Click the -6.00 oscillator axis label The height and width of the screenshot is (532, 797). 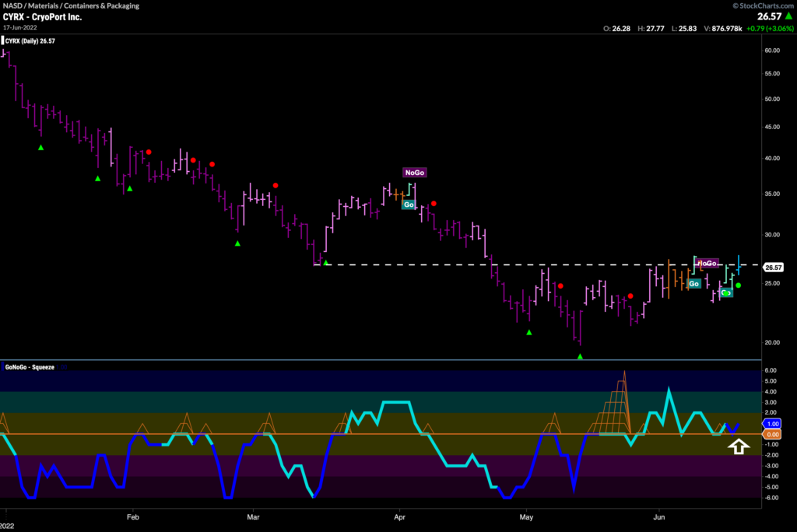pyautogui.click(x=771, y=498)
